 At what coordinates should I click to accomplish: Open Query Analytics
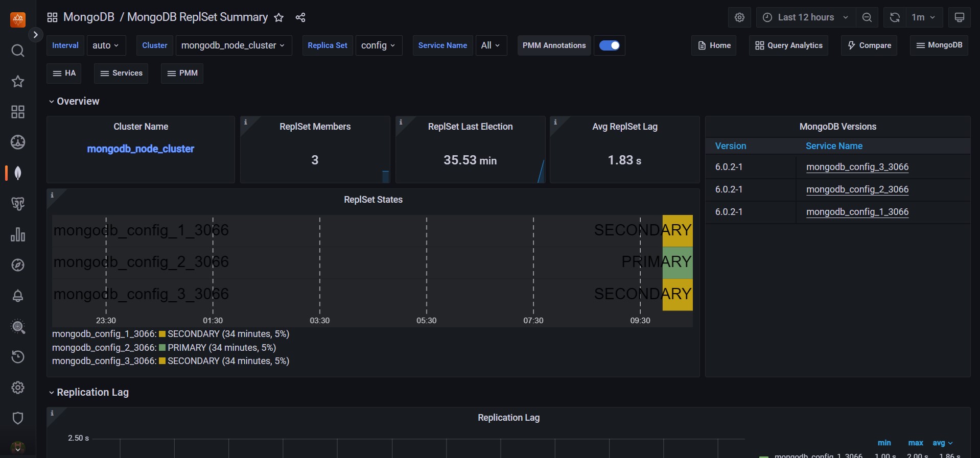coord(788,45)
